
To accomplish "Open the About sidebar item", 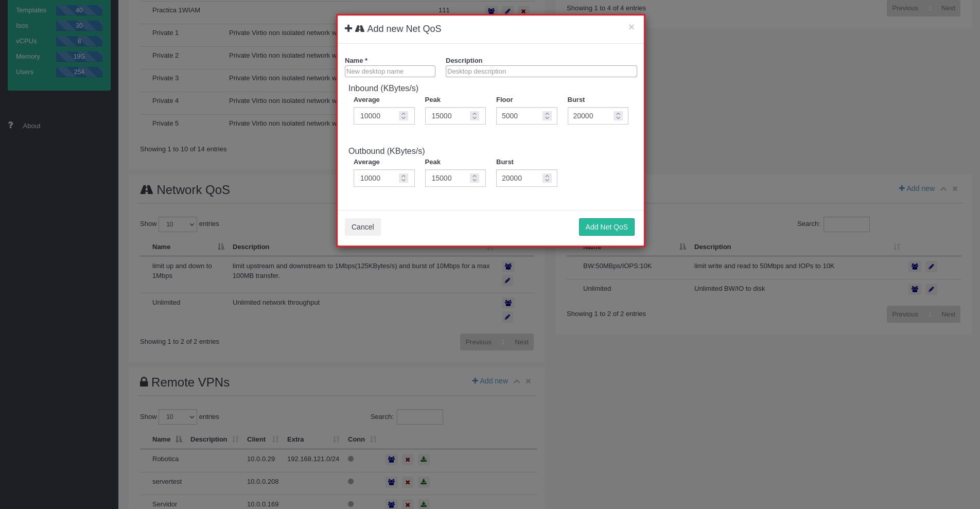I will tap(31, 126).
